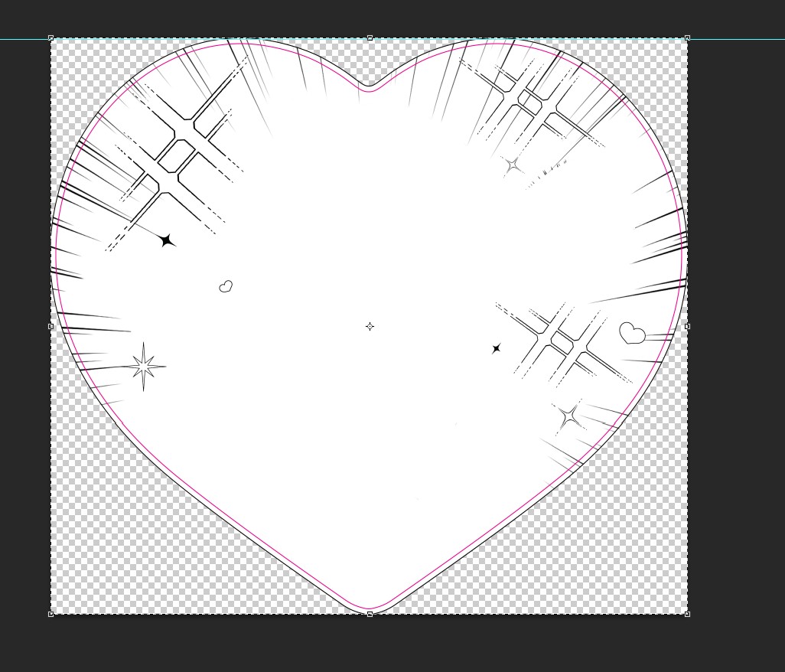Click the cross sparkle cluster at top right

(530, 99)
